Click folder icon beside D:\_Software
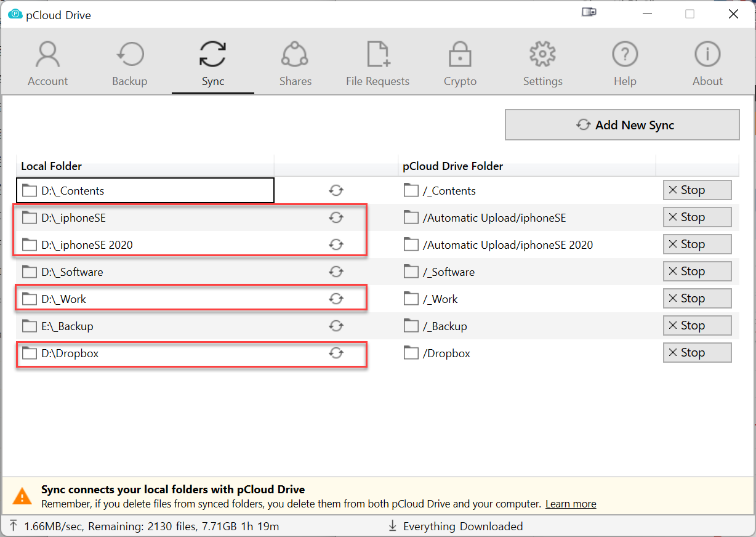 29,272
